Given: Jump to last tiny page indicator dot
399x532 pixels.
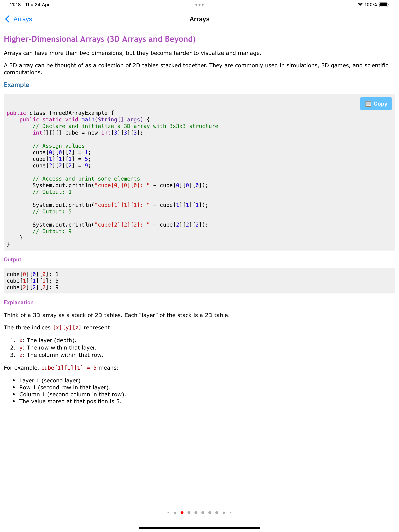Looking at the screenshot, I should [231, 512].
